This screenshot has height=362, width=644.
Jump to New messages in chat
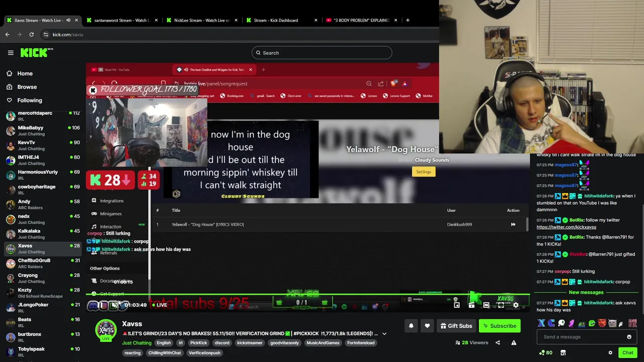point(586,292)
